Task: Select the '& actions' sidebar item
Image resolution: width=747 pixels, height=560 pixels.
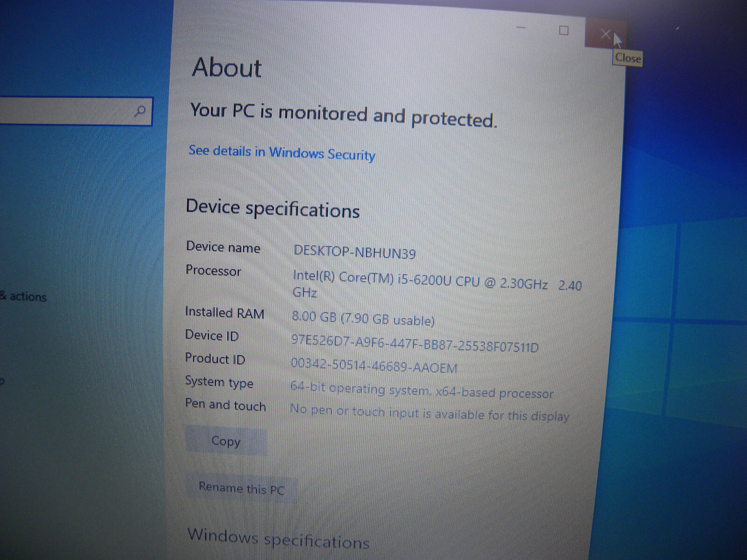Action: 23,296
